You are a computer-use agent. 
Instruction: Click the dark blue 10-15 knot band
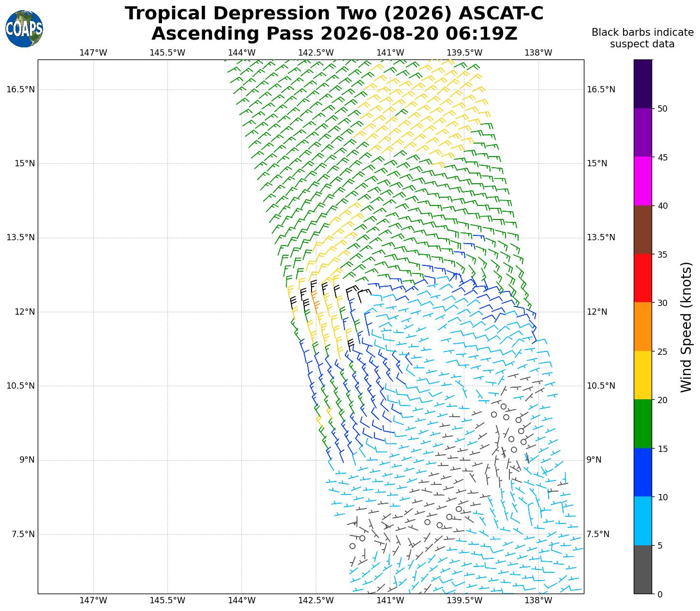643,472
